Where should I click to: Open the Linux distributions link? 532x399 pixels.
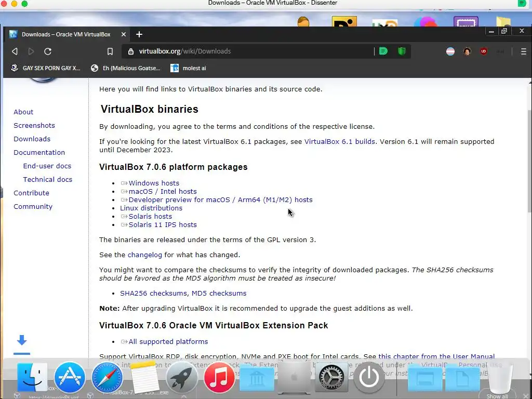[151, 208]
